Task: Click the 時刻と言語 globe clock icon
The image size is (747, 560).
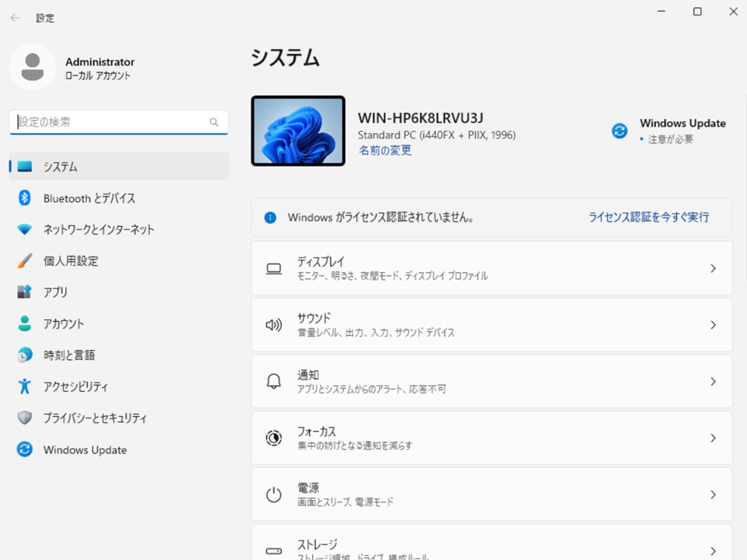Action: [x=25, y=355]
